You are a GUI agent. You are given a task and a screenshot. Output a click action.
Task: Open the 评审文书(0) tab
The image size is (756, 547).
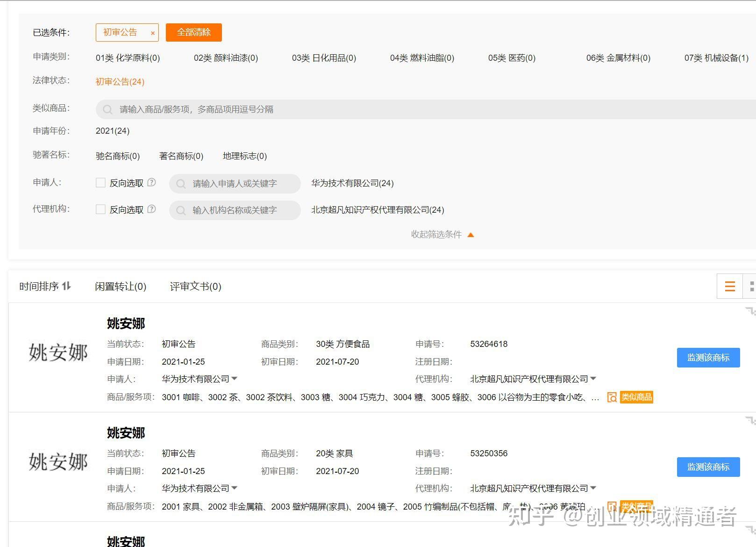[195, 287]
